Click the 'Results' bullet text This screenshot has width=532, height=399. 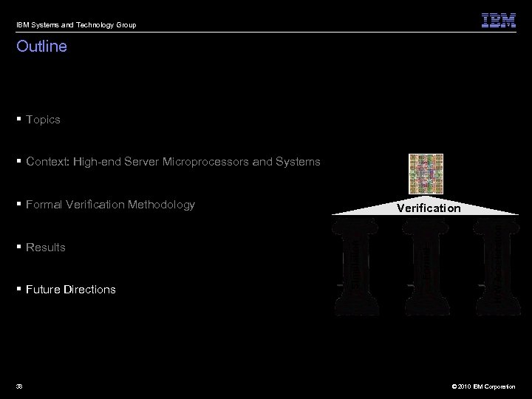coord(46,248)
